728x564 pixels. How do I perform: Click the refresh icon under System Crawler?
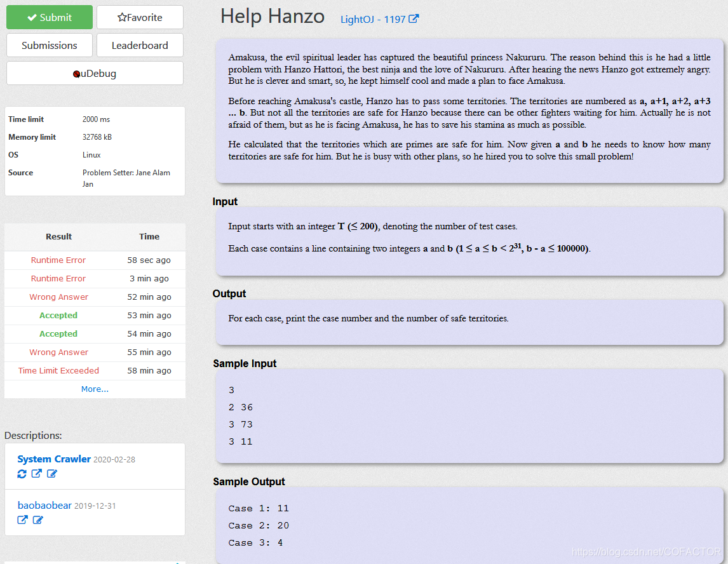point(22,474)
